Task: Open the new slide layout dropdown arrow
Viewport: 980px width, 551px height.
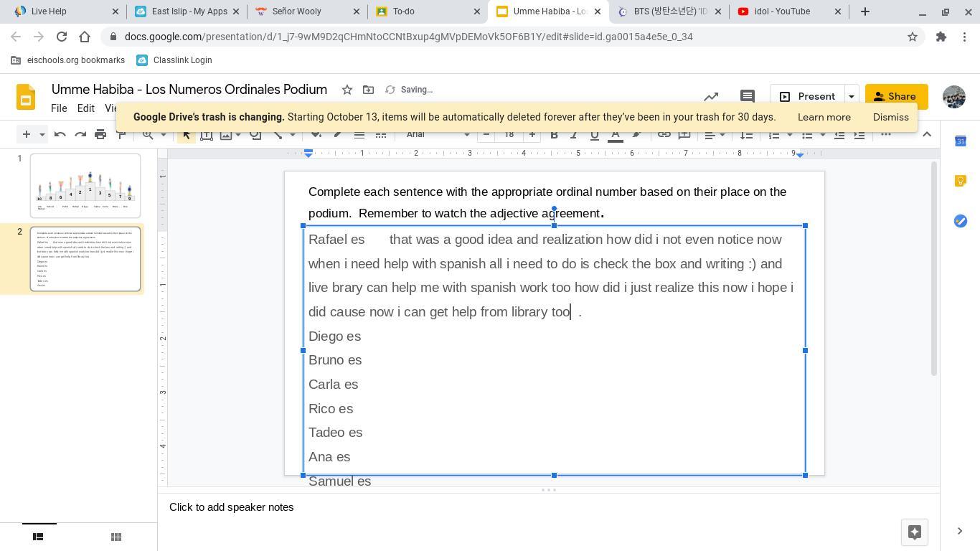Action: coord(42,134)
